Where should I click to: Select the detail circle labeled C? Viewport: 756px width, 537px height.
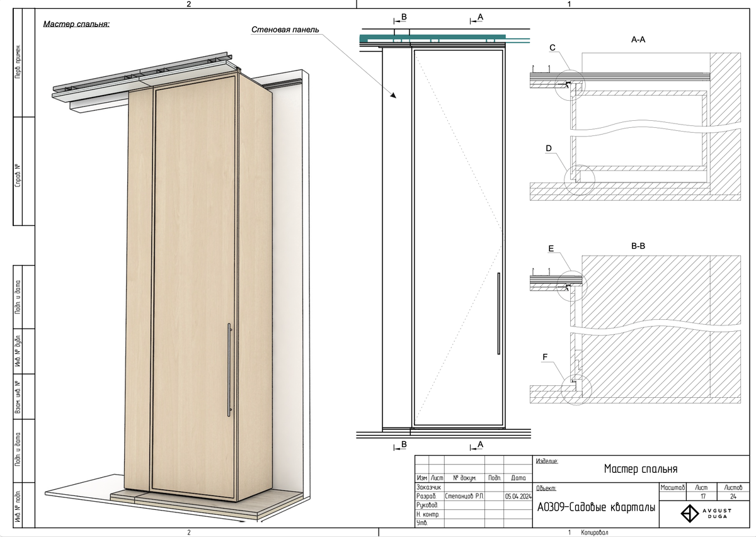570,85
